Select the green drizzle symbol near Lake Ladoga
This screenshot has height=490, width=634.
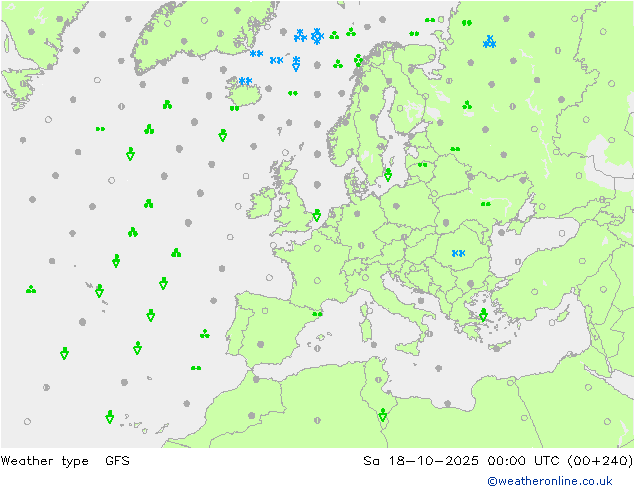click(x=467, y=105)
